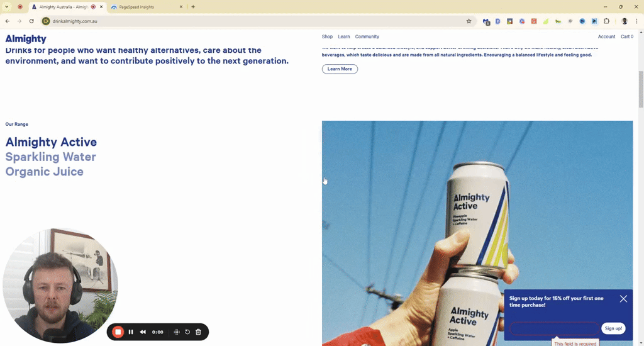Bookmark this page with the star icon
Screen dimensions: 644x346
click(469, 21)
